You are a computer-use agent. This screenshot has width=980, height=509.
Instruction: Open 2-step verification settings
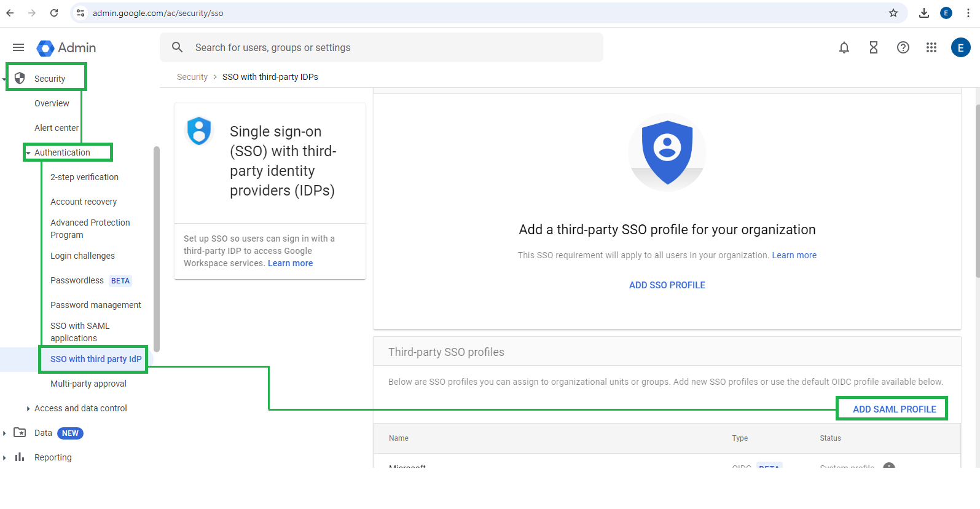point(84,177)
